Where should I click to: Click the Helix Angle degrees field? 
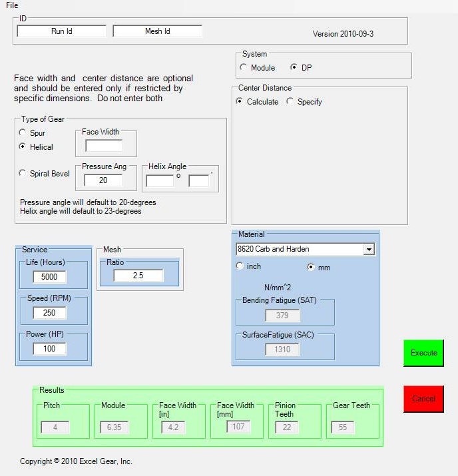(159, 180)
